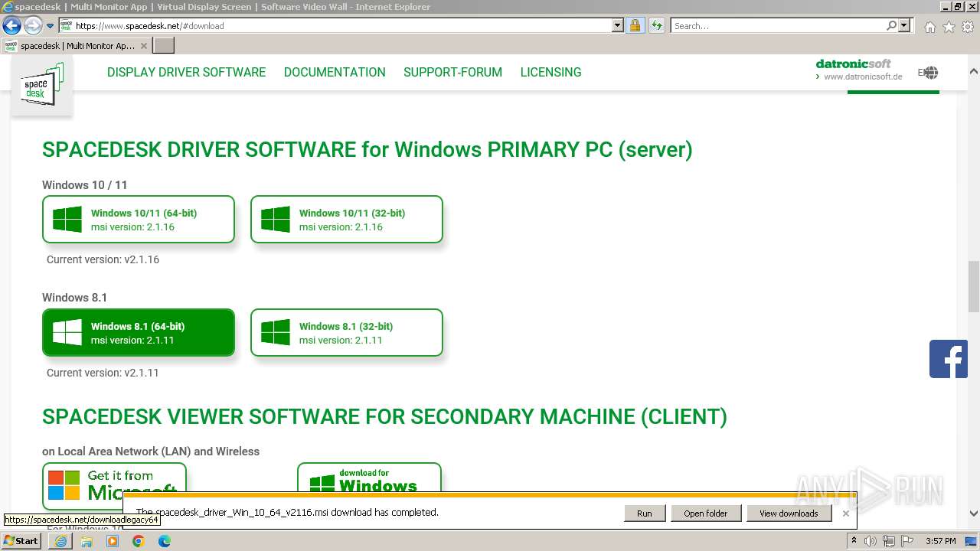Click the Get it from Microsoft badge
The width and height of the screenshot is (980, 551).
coord(114,484)
